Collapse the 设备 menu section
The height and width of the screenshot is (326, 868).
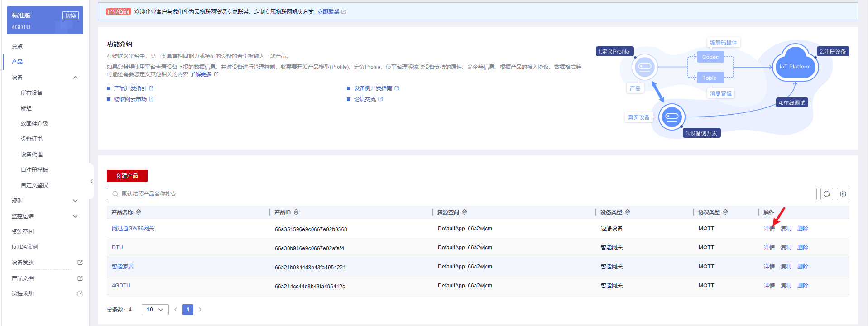click(x=75, y=78)
